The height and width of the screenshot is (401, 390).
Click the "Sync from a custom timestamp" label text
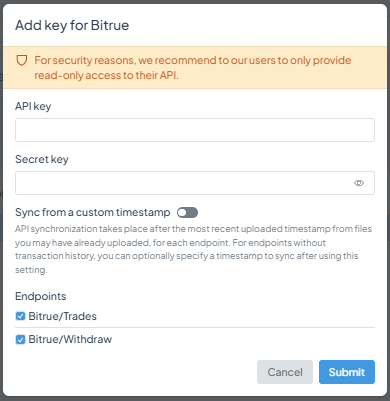(x=93, y=212)
